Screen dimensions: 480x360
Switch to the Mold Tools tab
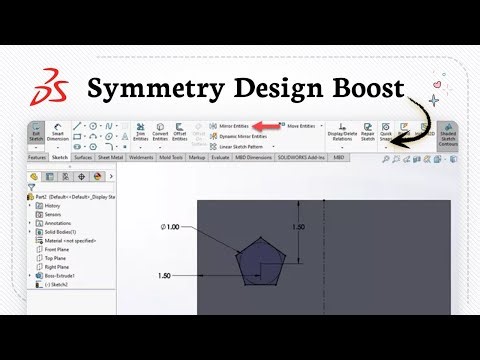click(x=171, y=157)
